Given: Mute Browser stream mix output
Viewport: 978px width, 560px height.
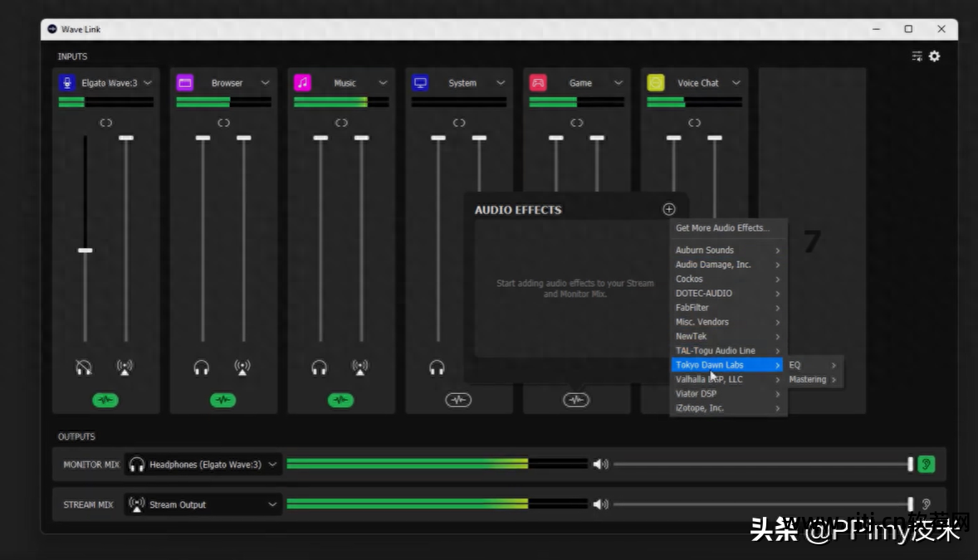Looking at the screenshot, I should [242, 368].
